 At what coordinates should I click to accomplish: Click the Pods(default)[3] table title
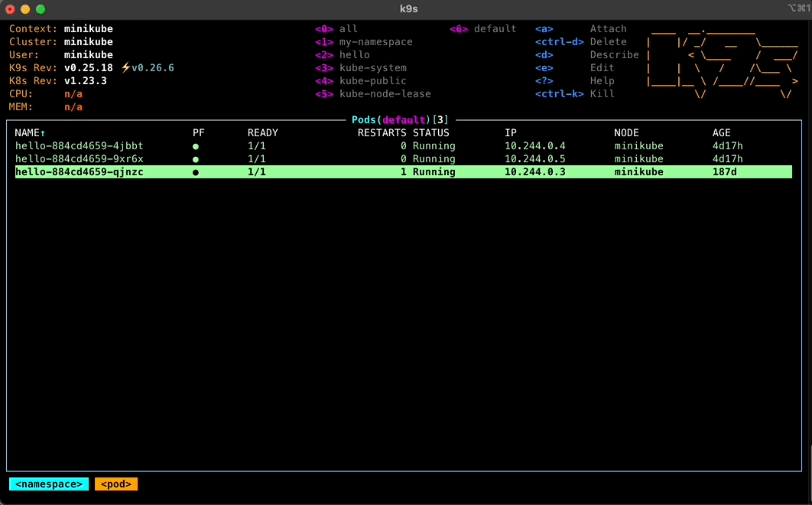[400, 120]
